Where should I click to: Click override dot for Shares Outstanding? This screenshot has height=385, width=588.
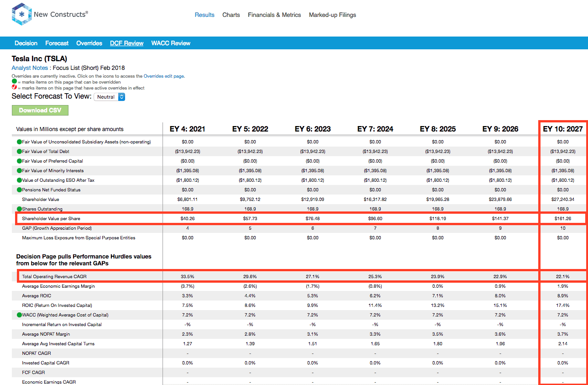point(19,209)
